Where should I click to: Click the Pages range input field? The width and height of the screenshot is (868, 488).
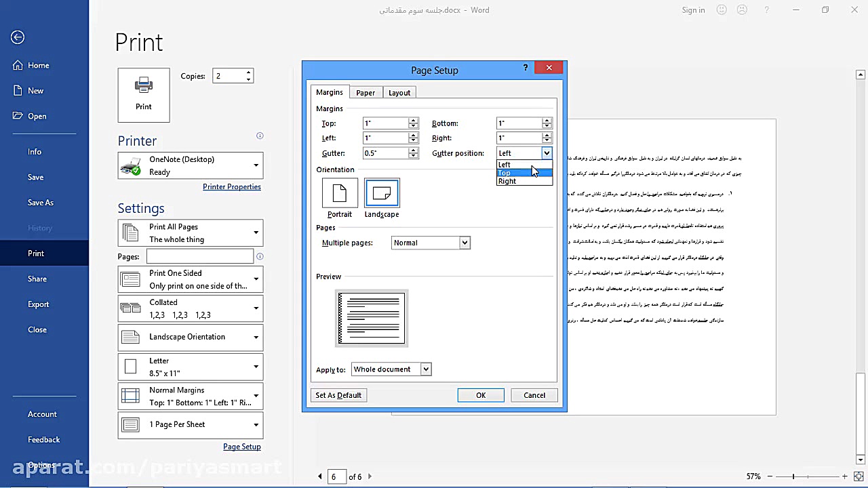pyautogui.click(x=200, y=256)
